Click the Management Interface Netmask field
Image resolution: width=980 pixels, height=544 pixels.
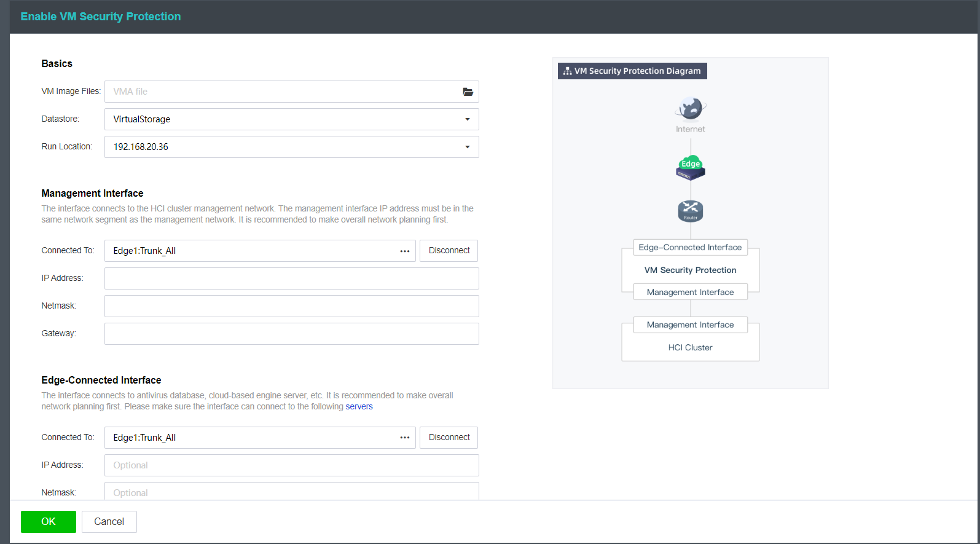pyautogui.click(x=291, y=306)
